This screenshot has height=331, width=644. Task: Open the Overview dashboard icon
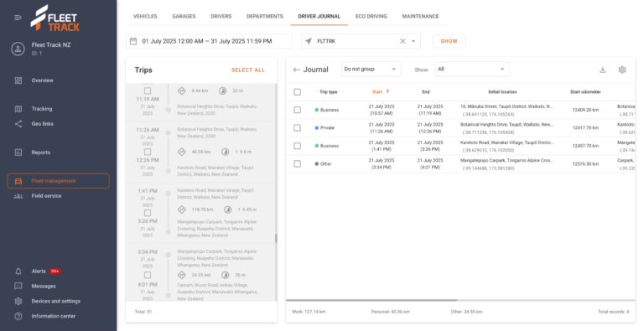[x=18, y=80]
